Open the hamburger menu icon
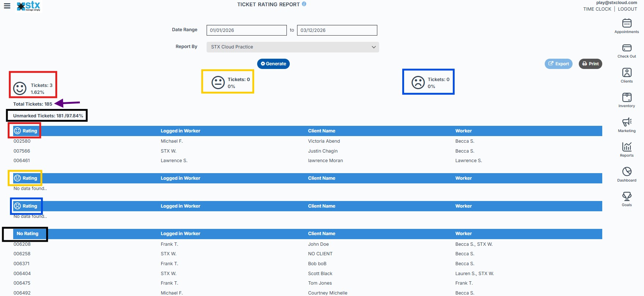This screenshot has width=644, height=296. click(x=7, y=6)
